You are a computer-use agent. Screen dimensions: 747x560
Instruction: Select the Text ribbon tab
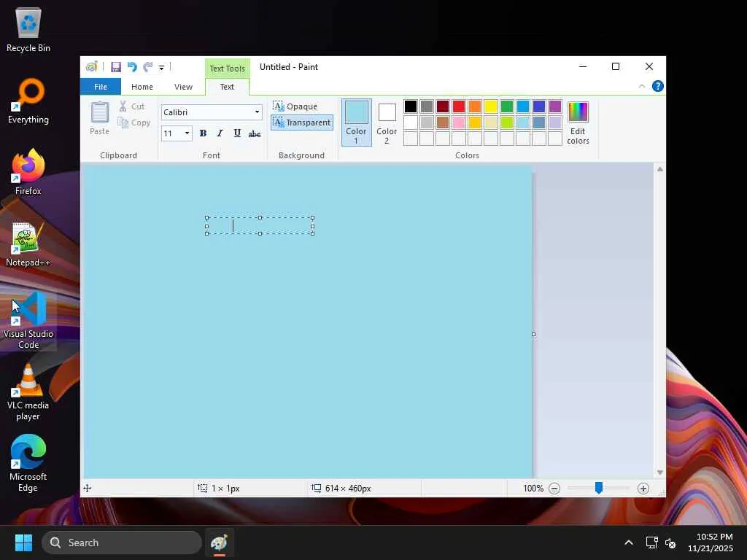pos(227,87)
